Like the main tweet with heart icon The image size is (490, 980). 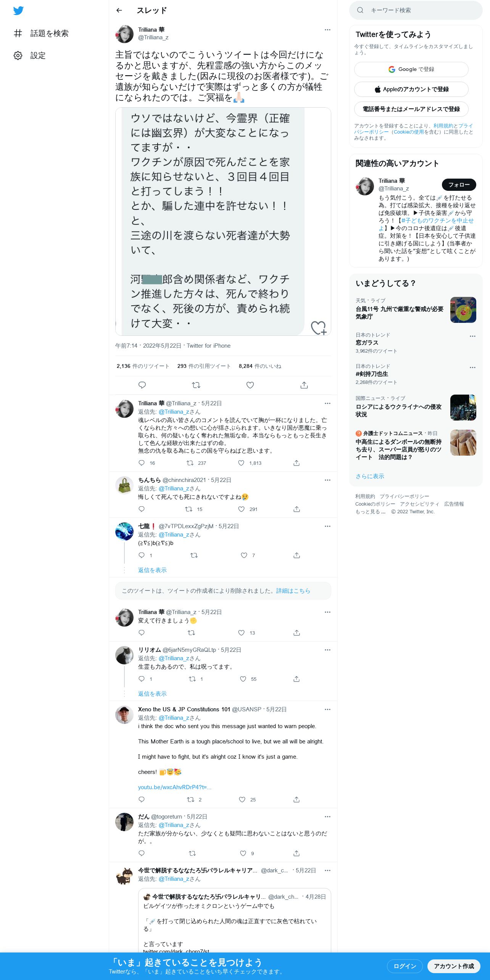pyautogui.click(x=250, y=385)
